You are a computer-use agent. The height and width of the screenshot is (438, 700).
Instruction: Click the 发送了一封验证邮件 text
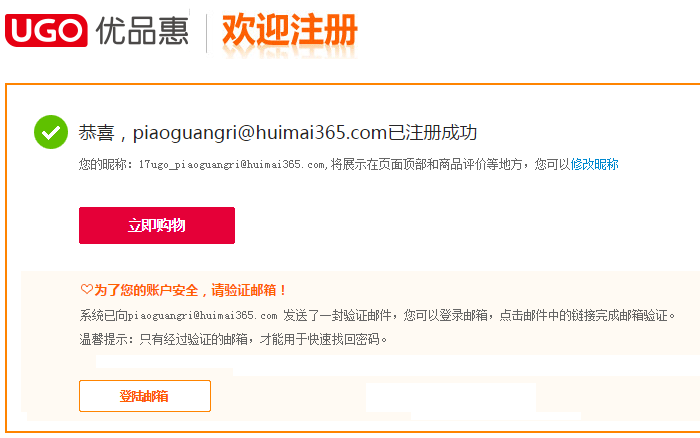pos(340,316)
